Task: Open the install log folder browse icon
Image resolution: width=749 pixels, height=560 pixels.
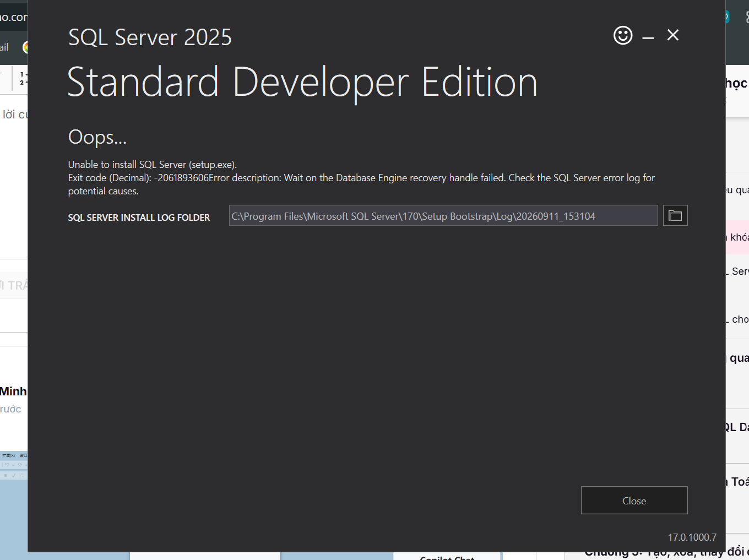Action: click(675, 215)
